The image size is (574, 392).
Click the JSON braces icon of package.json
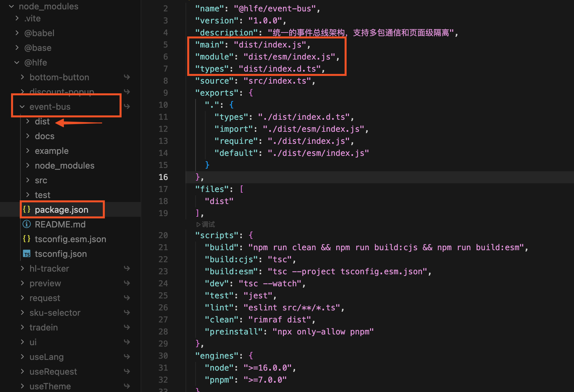click(27, 209)
